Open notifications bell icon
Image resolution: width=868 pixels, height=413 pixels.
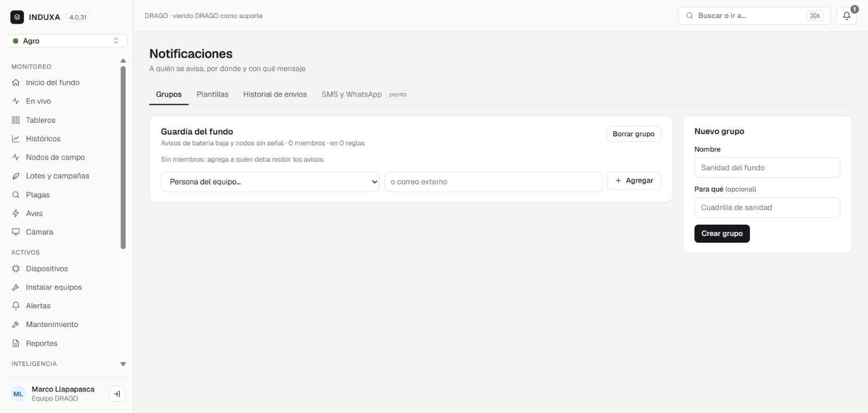point(846,16)
